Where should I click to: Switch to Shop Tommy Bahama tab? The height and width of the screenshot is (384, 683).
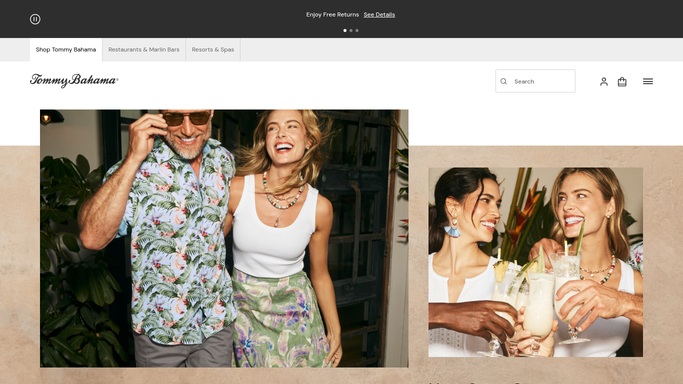coord(66,50)
